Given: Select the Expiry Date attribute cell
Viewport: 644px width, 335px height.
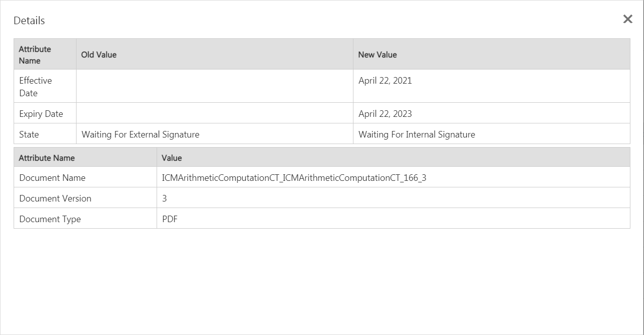Looking at the screenshot, I should 41,114.
